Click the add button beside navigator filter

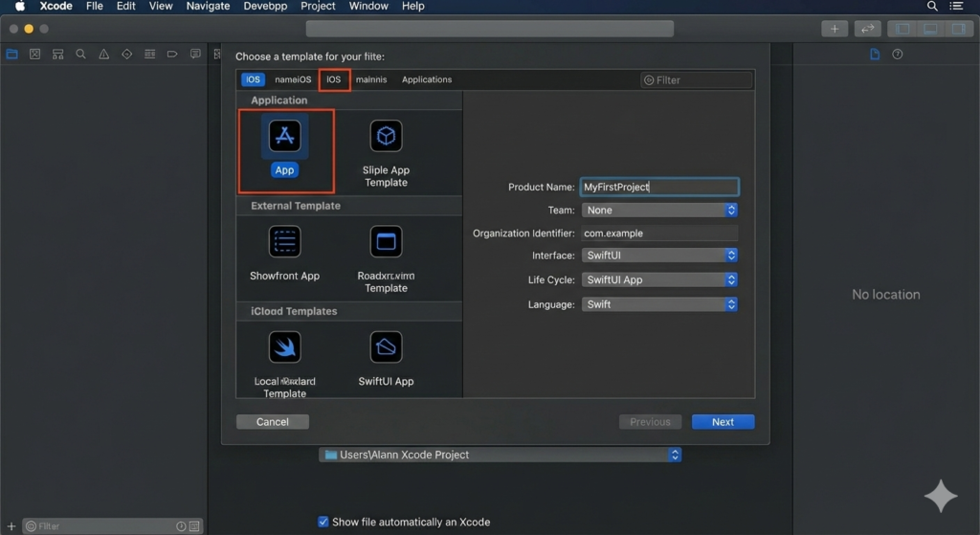[x=11, y=526]
